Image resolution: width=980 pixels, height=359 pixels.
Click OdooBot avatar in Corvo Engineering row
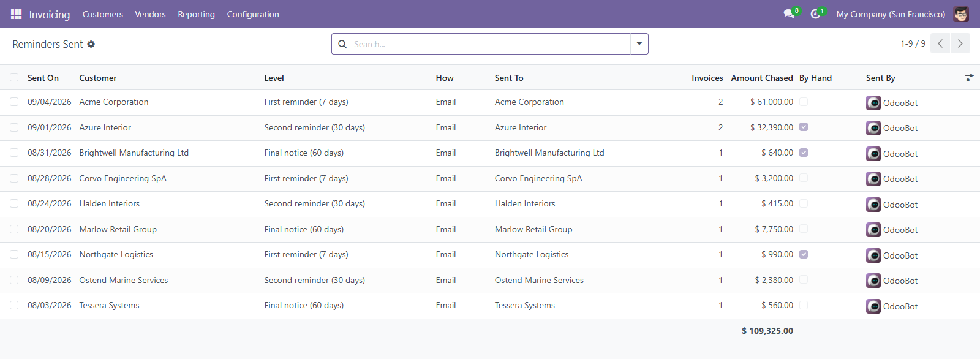(873, 179)
